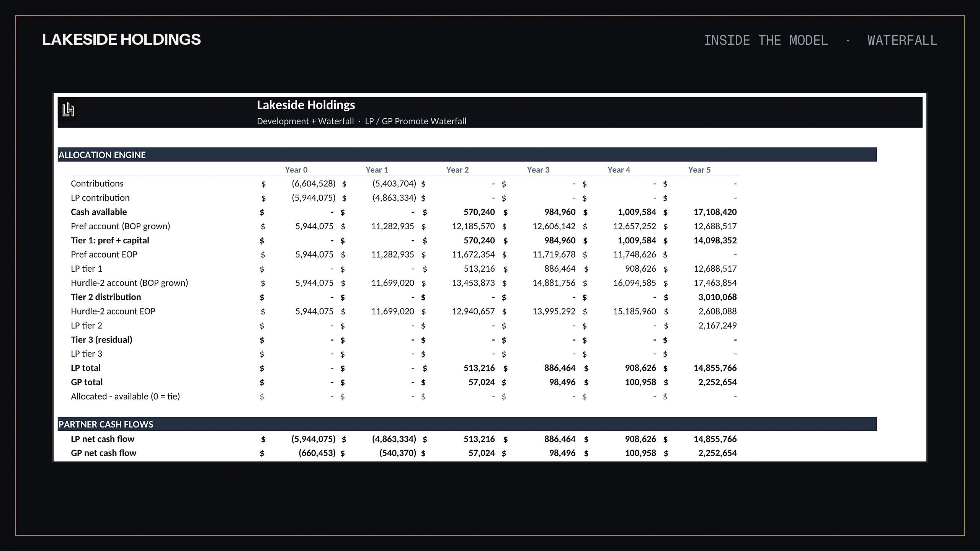Click Hurdle-2 EOP Year 3 value 13,995,292

554,311
